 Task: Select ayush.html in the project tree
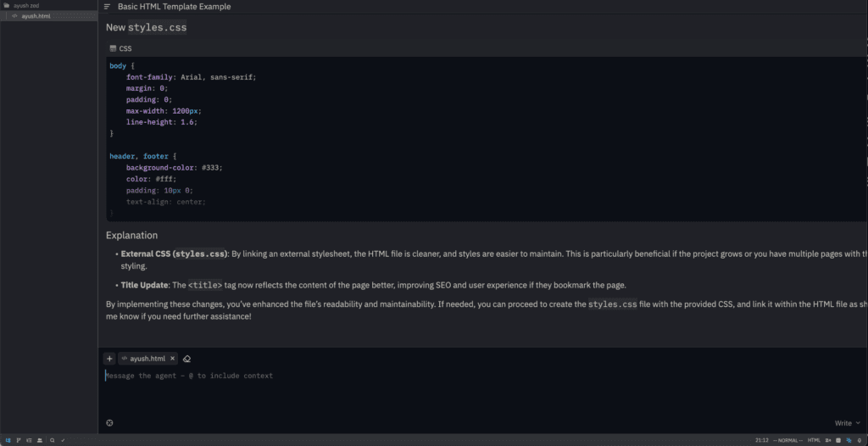coord(37,16)
